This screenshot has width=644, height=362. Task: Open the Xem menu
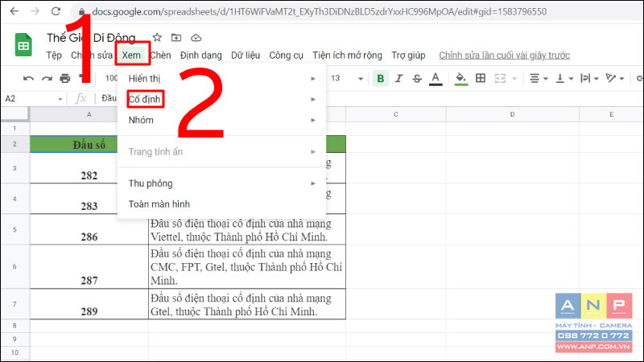pos(131,56)
